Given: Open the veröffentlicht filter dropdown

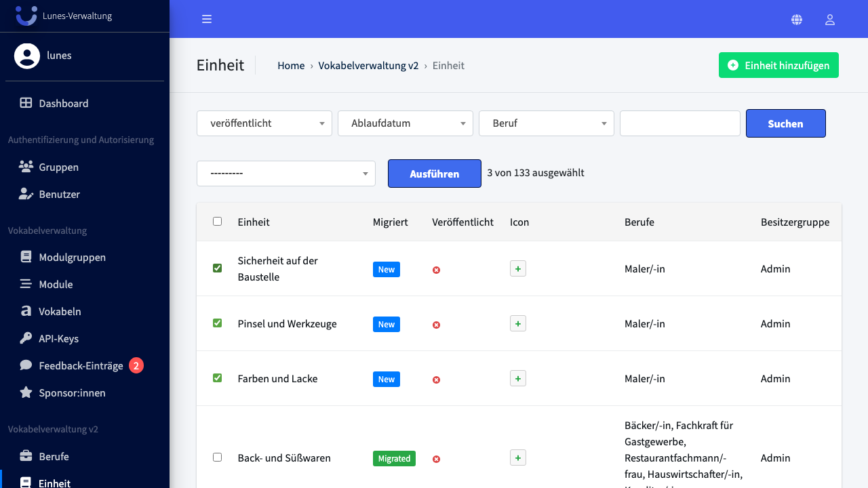Looking at the screenshot, I should [264, 123].
